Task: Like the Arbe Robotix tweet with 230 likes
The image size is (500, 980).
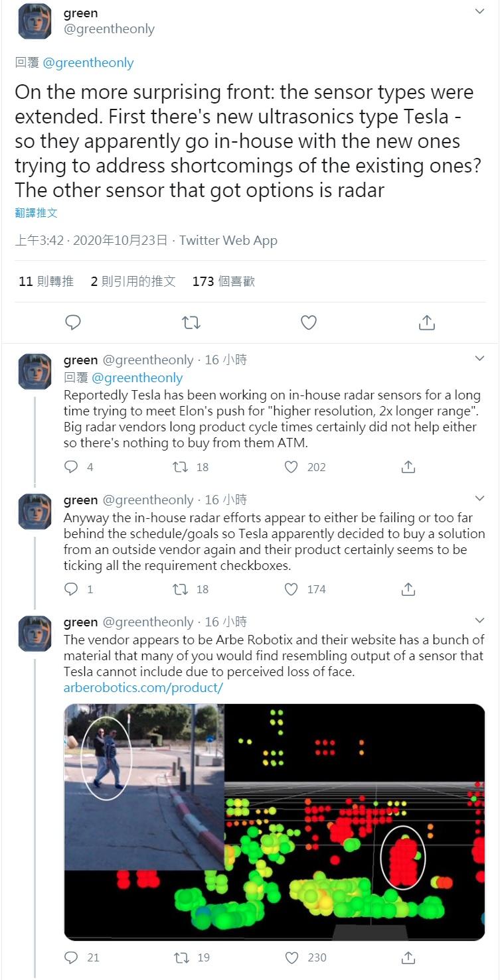Action: [291, 957]
